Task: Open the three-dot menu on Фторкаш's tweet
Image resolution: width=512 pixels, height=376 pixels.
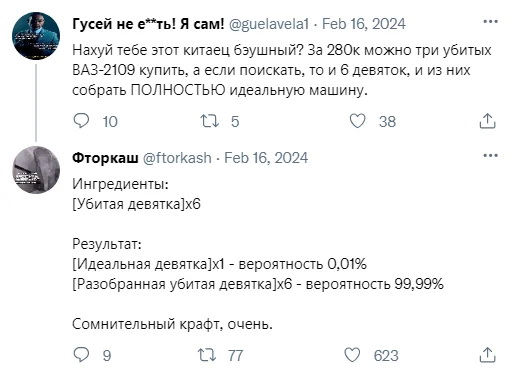Action: coord(490,155)
